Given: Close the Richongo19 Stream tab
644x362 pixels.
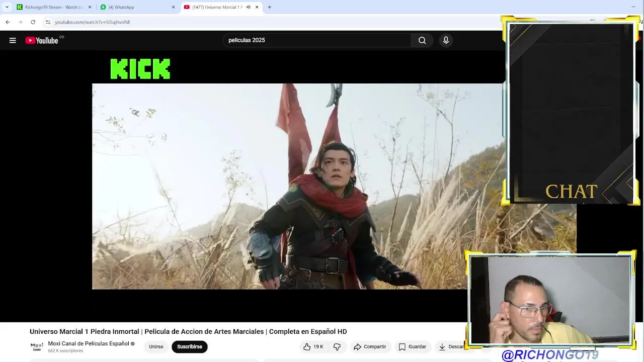Looking at the screenshot, I should coord(90,7).
